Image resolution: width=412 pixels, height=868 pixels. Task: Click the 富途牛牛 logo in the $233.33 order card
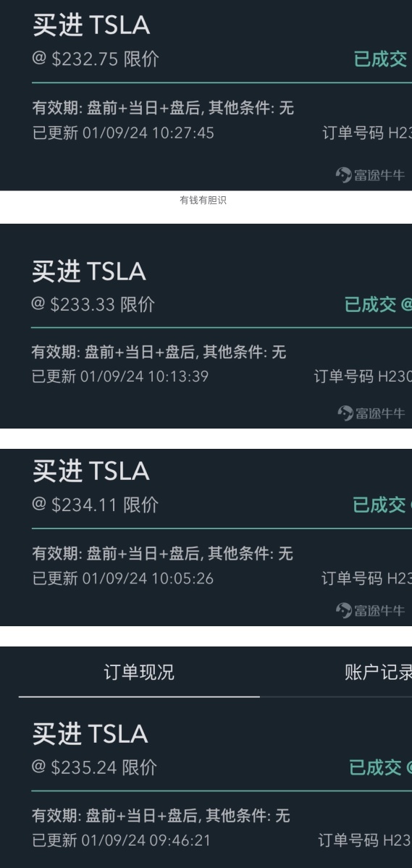point(371,413)
